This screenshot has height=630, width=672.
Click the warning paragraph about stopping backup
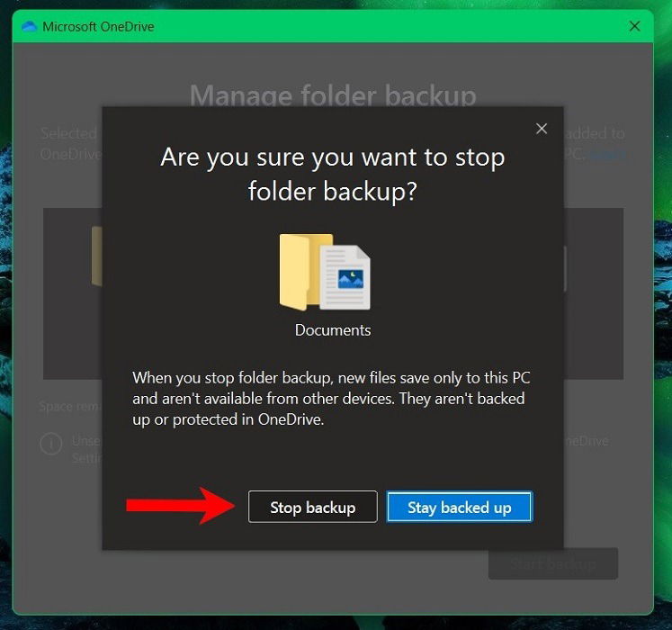tap(331, 399)
